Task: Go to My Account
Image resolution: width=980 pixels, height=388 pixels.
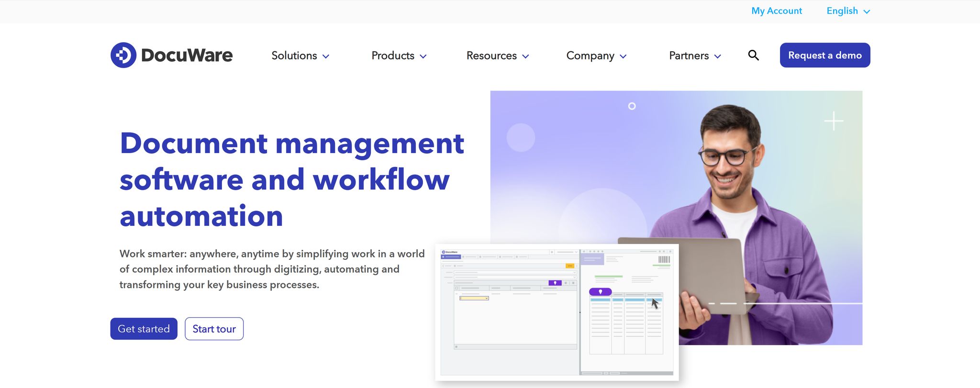Action: (777, 11)
